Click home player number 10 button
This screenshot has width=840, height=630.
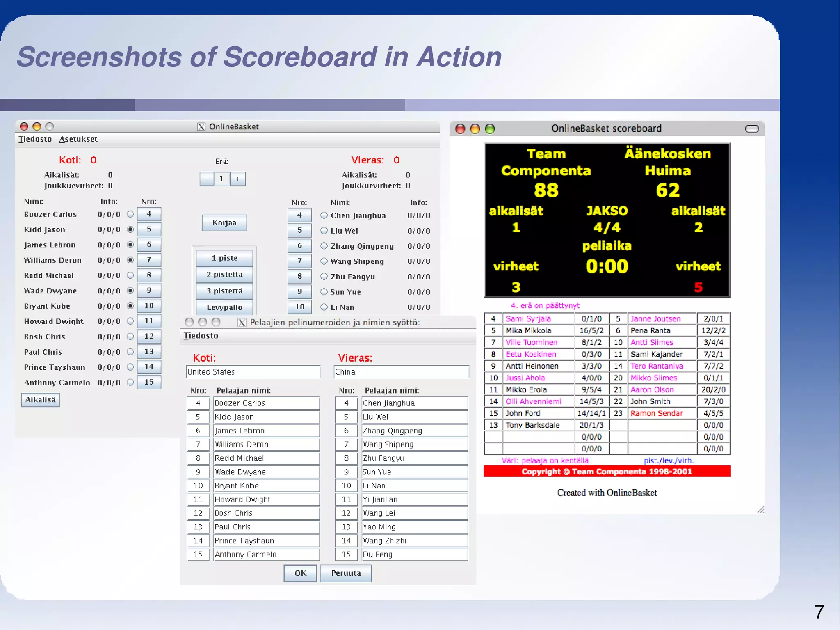pos(149,306)
